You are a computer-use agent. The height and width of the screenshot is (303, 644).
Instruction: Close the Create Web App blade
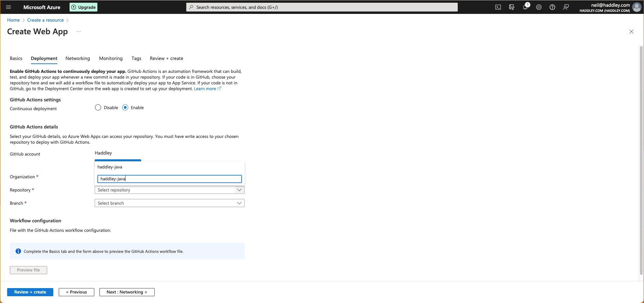coord(631,32)
